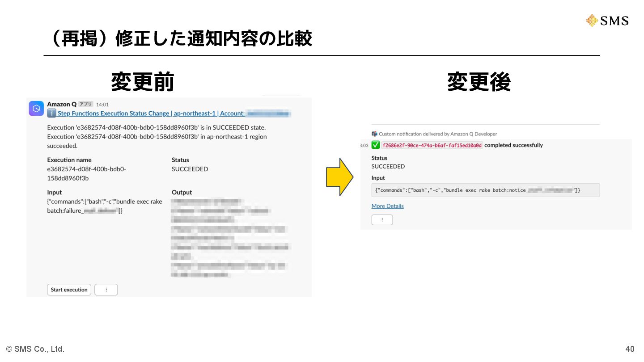Viewport: 644px width, 362px height.
Task: Click the custom notification delivered by Amazon Q Developer text
Action: click(x=438, y=134)
